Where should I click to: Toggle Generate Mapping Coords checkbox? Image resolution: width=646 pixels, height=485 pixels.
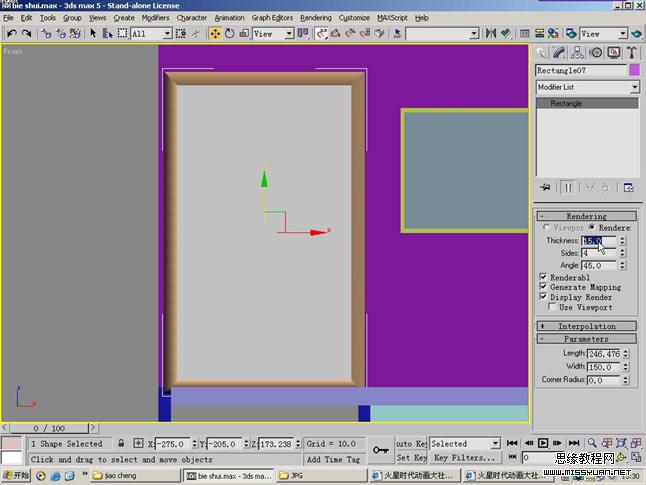tap(543, 286)
